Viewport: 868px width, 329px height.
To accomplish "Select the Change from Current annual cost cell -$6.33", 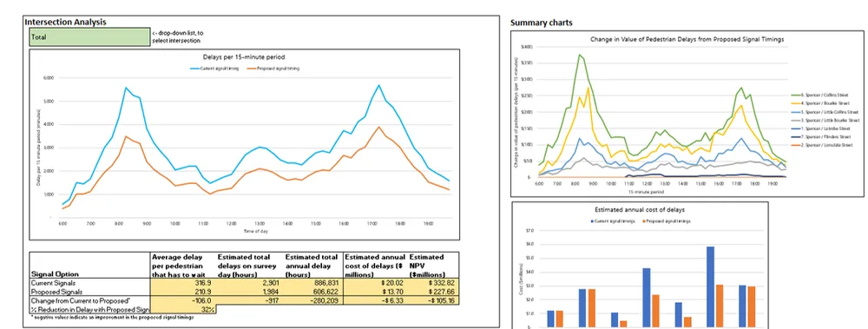I will coord(375,300).
